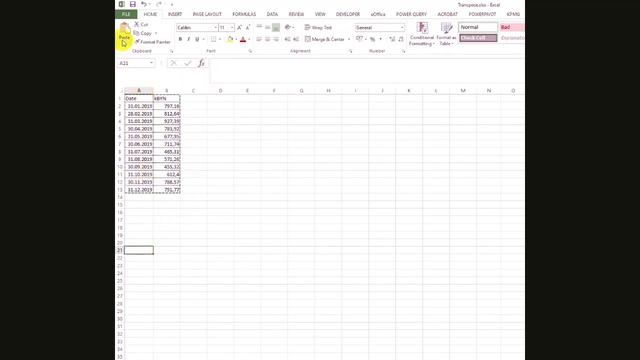
Task: Click the Borders icon
Action: tap(213, 39)
